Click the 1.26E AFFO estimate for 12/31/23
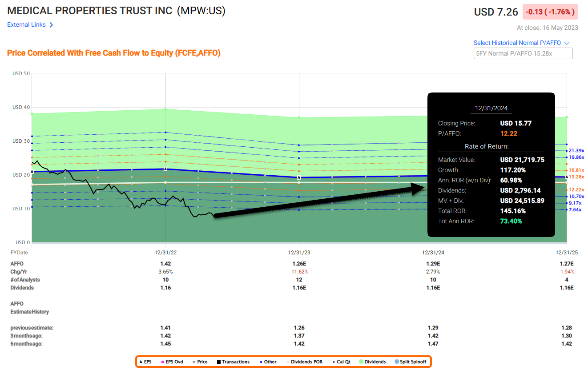The width and height of the screenshot is (588, 374). (299, 264)
